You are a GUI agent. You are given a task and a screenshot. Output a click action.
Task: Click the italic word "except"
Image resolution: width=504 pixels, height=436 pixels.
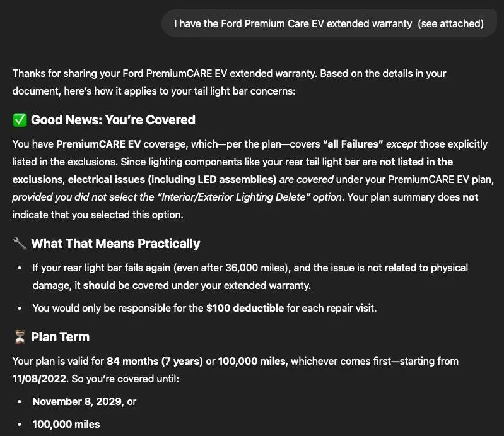click(x=402, y=144)
